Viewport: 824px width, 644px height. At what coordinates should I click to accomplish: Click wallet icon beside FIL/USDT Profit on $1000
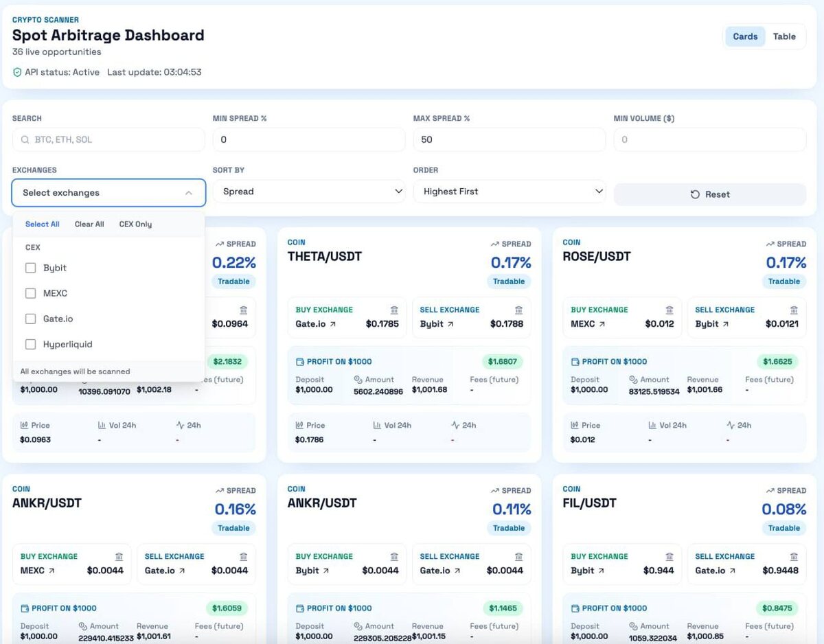click(575, 608)
